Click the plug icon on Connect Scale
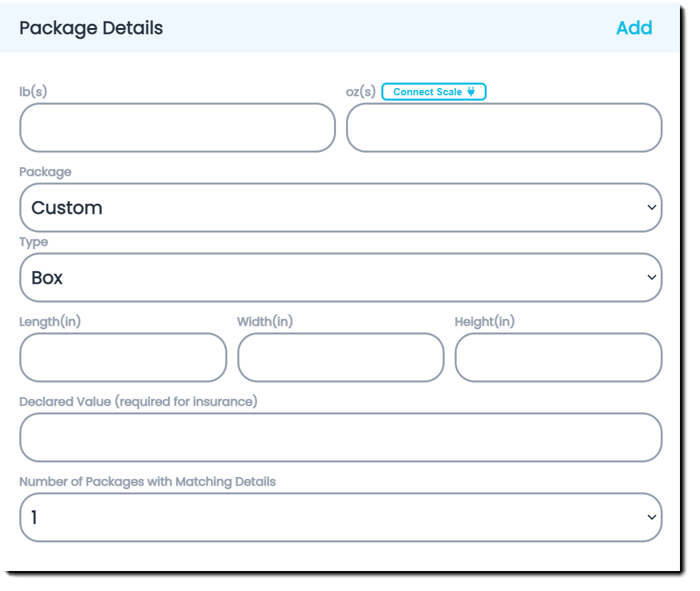 (x=471, y=92)
